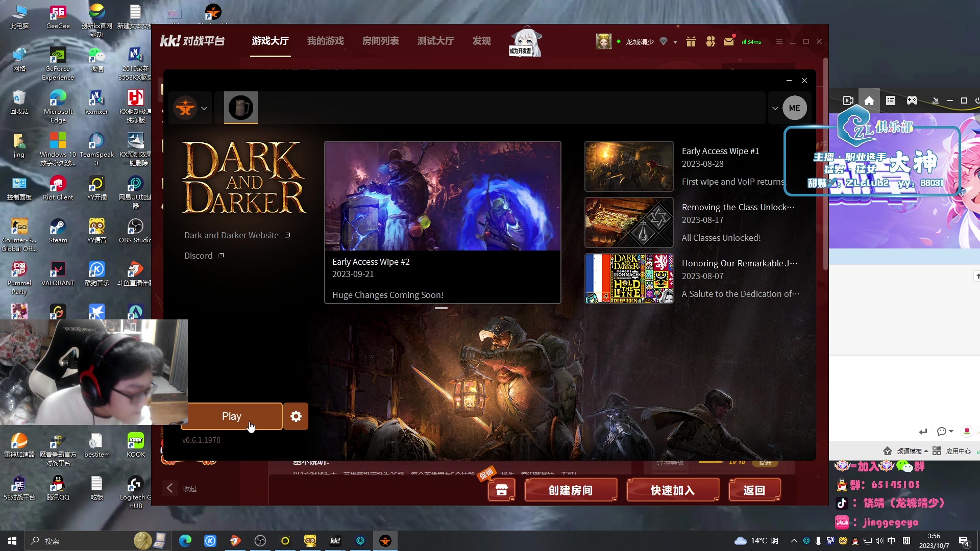The width and height of the screenshot is (980, 551).
Task: Open the volume control in system tray
Action: 879,541
